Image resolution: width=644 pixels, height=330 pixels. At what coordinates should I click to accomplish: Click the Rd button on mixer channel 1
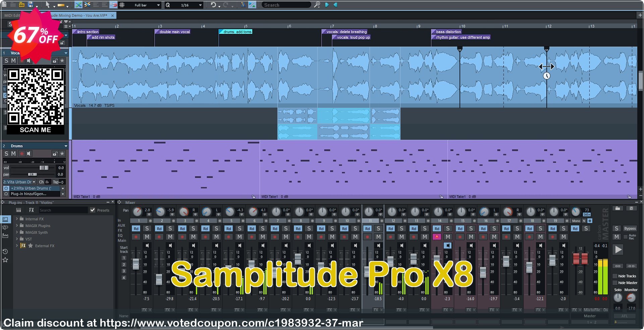pos(136,228)
